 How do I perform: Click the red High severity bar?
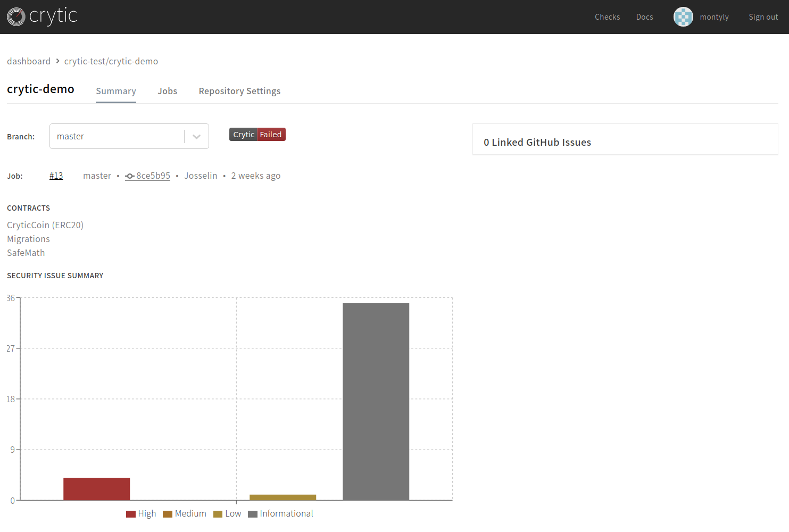[x=96, y=488]
